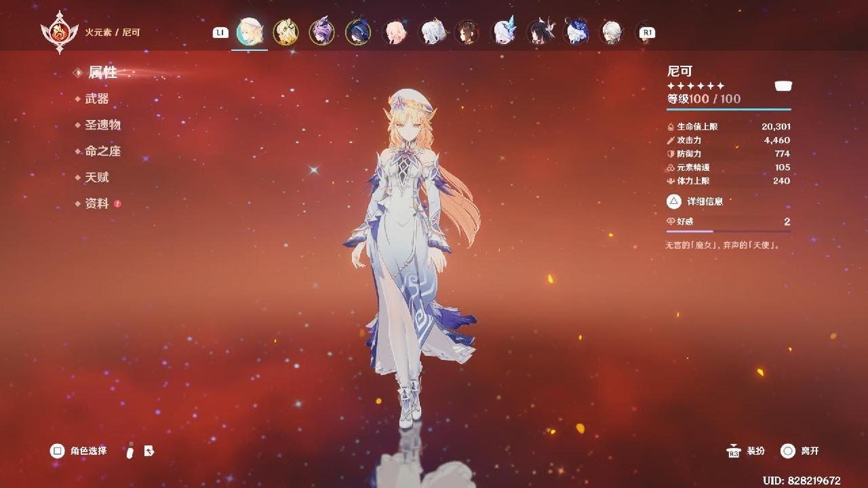Select the blonde portrait with gold ring

[285, 32]
